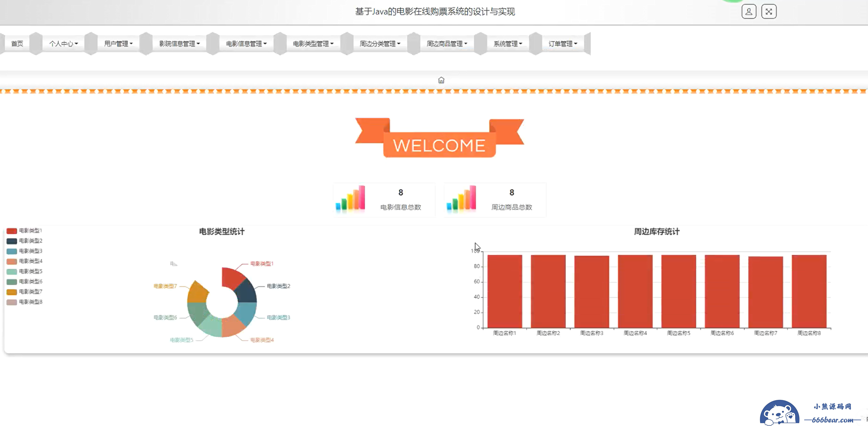Click the fullscreen toggle icon in header
This screenshot has height=426, width=868.
click(x=769, y=11)
